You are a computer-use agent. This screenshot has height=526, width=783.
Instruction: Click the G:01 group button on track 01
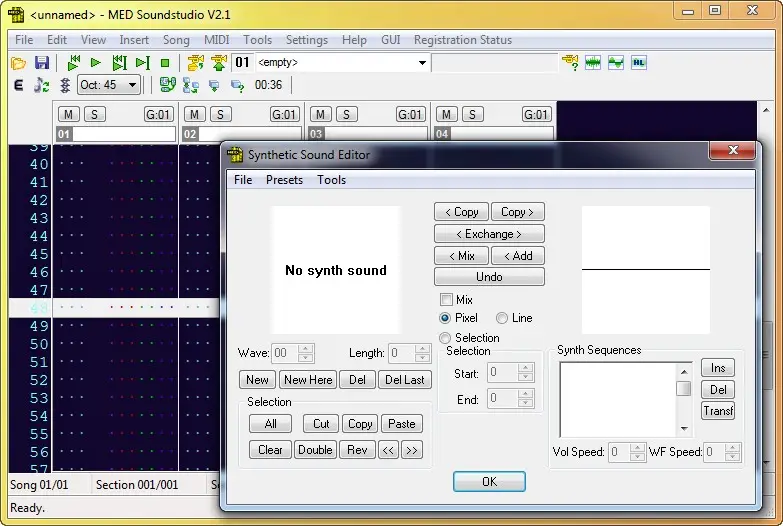point(158,114)
